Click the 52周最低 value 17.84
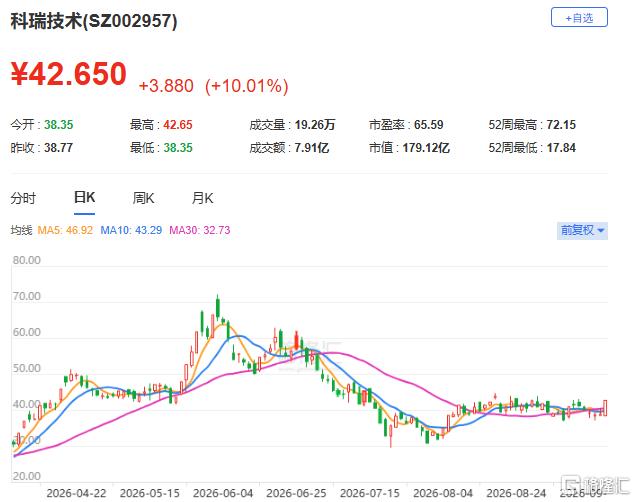 (561, 148)
